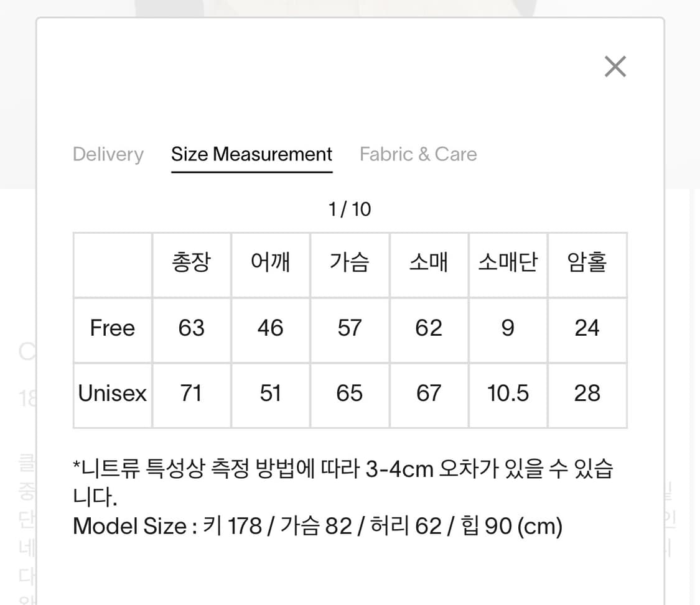This screenshot has width=700, height=605.
Task: Close the size measurement popup
Action: pos(615,66)
